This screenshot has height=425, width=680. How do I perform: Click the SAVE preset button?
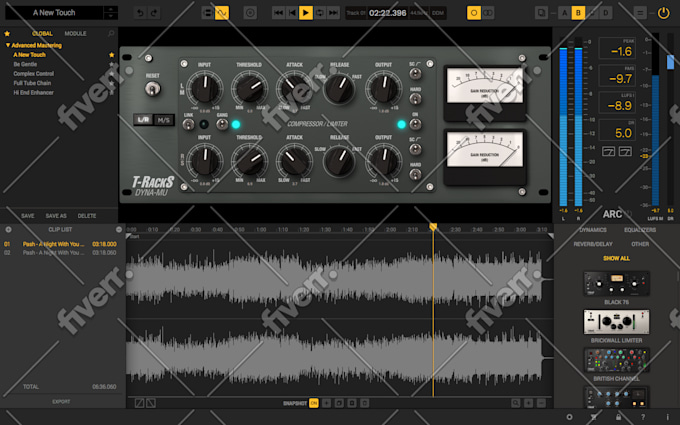[28, 216]
